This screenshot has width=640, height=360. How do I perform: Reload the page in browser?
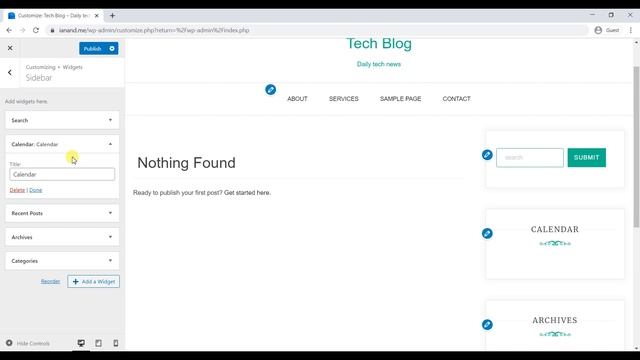36,30
